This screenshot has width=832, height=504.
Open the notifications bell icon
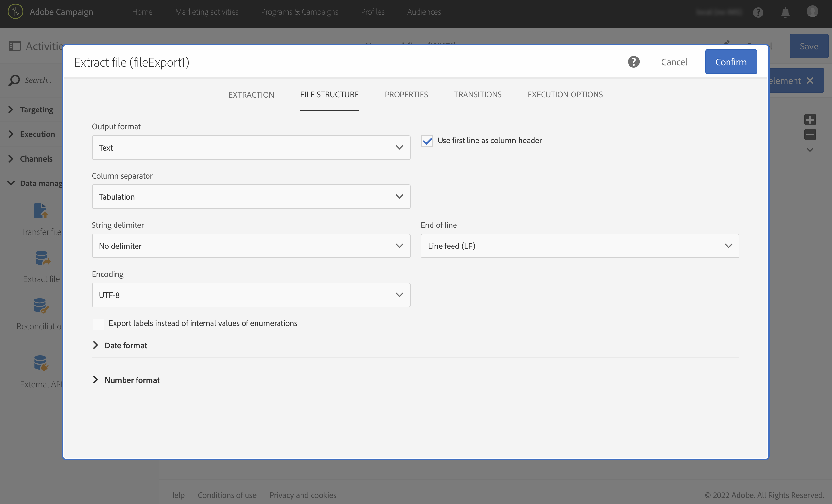click(x=785, y=13)
